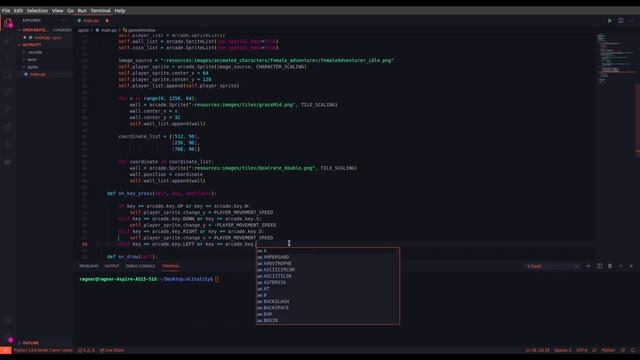Expand the venv folder
This screenshot has height=360, width=640.
pyautogui.click(x=31, y=60)
